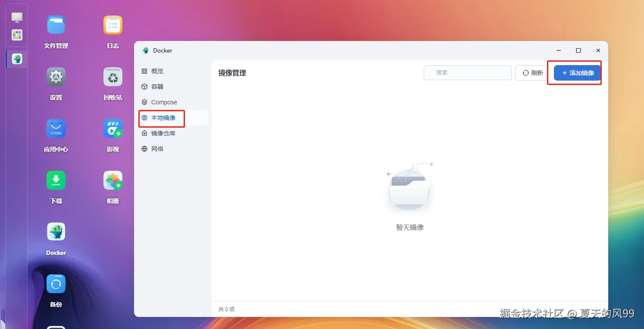Open the 回收站 recycle bin icon
This screenshot has width=644, height=329.
coord(113,77)
